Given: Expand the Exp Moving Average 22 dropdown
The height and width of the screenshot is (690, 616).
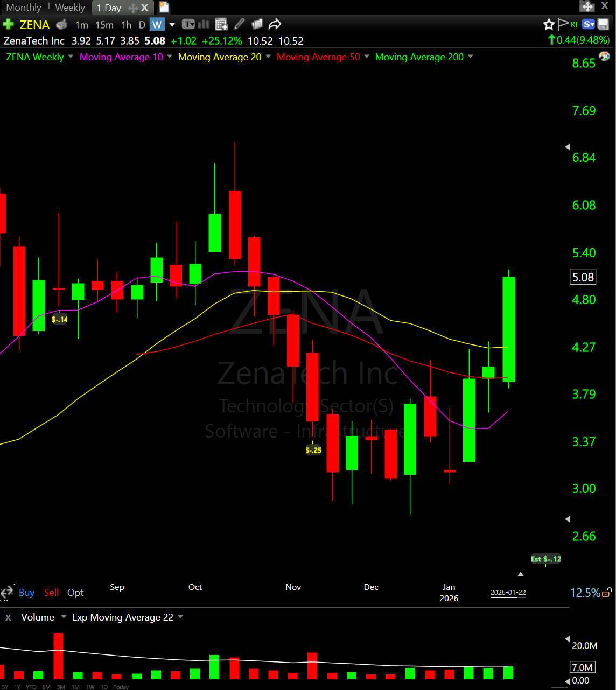Looking at the screenshot, I should (180, 617).
